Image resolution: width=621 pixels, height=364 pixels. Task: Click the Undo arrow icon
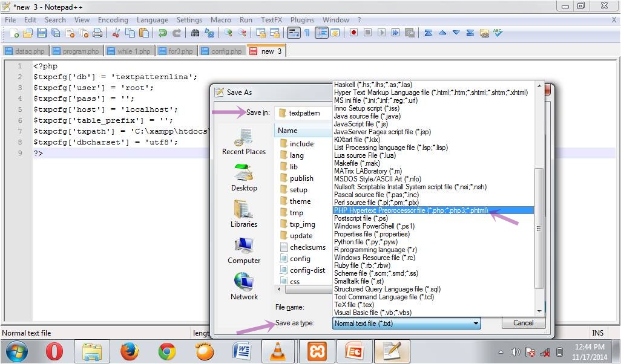coord(163,33)
